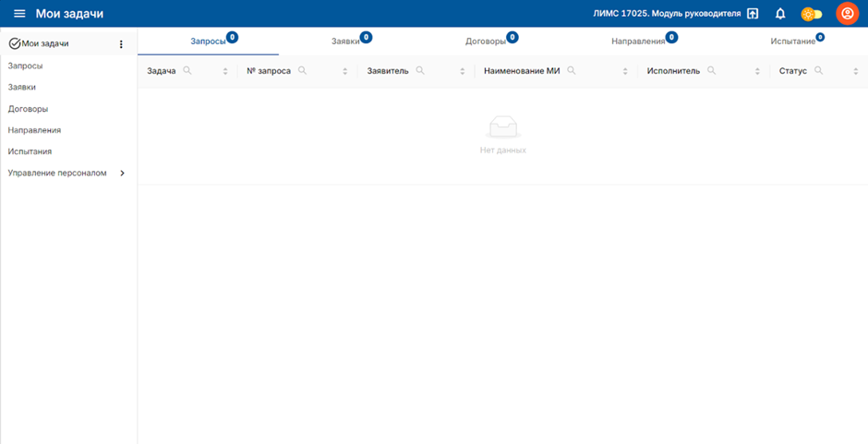Image resolution: width=868 pixels, height=444 pixels.
Task: Switch to the Заявки tab
Action: 345,42
